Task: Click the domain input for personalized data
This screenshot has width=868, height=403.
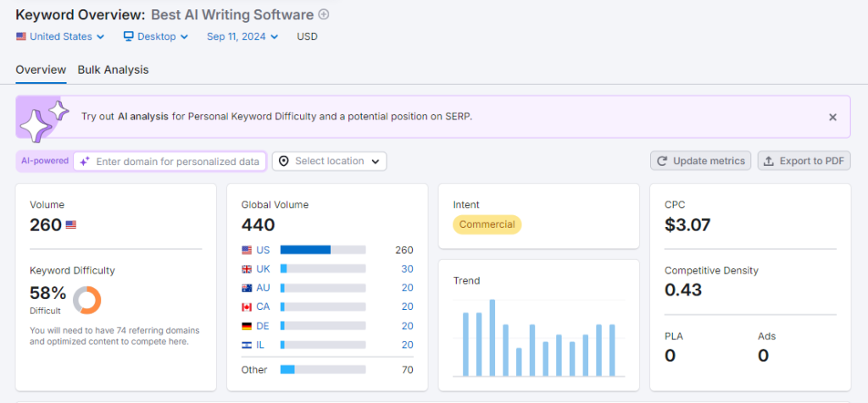Action: coord(170,162)
